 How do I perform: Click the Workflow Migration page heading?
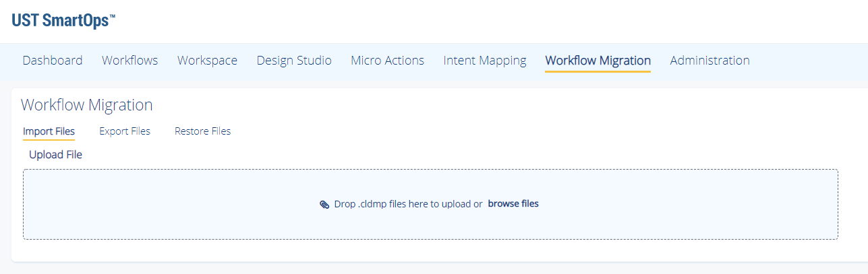pyautogui.click(x=87, y=105)
